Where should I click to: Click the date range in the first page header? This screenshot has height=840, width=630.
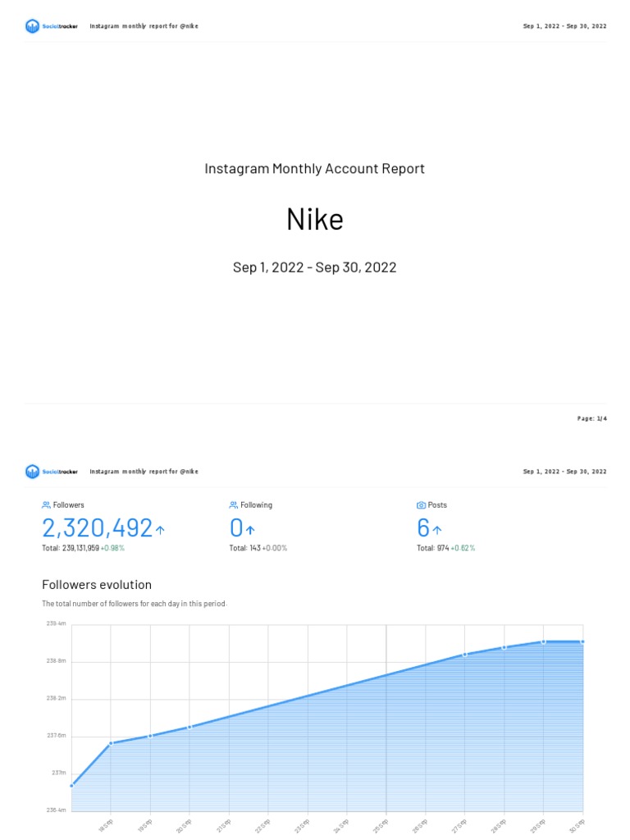[x=564, y=25]
